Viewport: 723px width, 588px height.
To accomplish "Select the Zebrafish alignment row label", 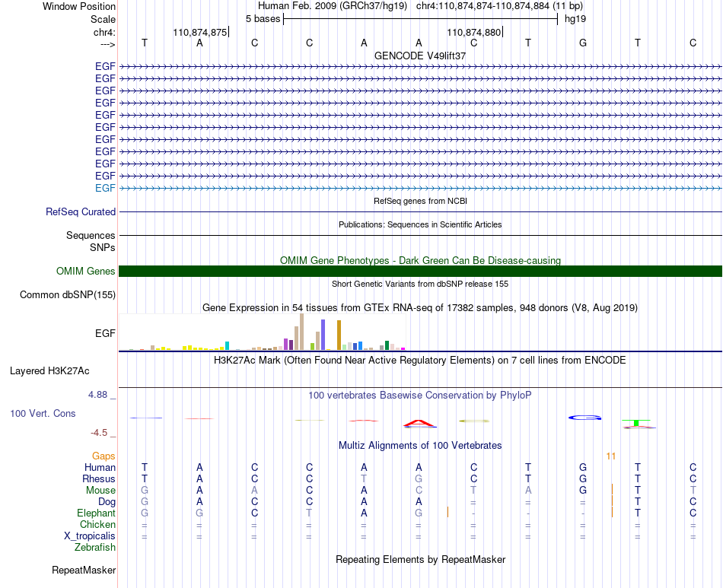I will (x=95, y=548).
